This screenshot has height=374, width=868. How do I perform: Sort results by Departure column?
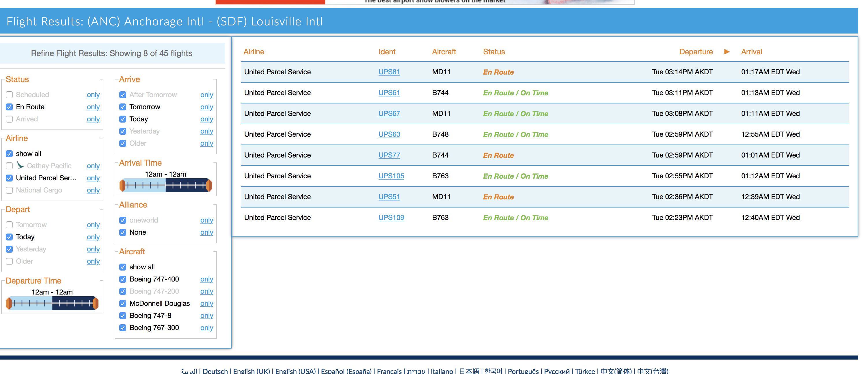click(x=696, y=52)
